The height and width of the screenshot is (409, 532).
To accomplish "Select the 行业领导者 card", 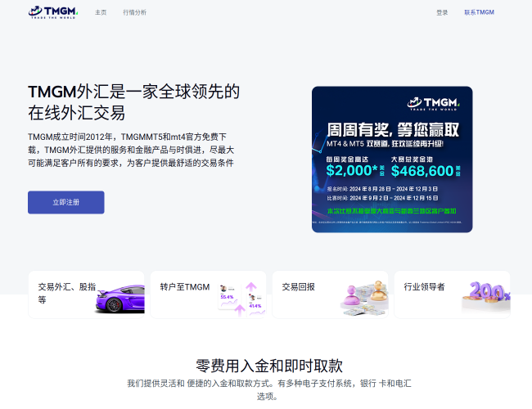I will [453, 294].
